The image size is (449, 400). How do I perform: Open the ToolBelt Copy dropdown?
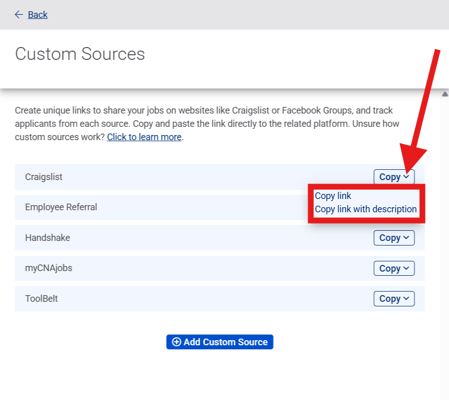(394, 299)
